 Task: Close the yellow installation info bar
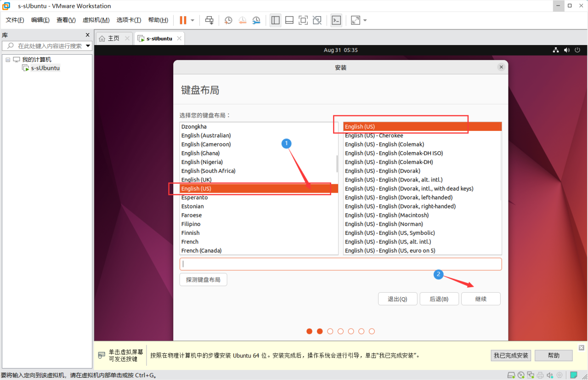[x=581, y=348]
